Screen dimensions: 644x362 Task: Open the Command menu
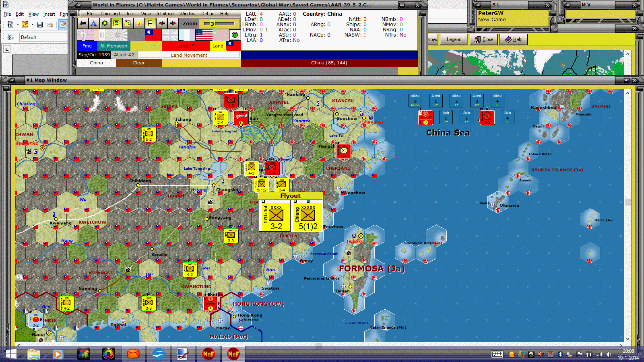pyautogui.click(x=110, y=14)
